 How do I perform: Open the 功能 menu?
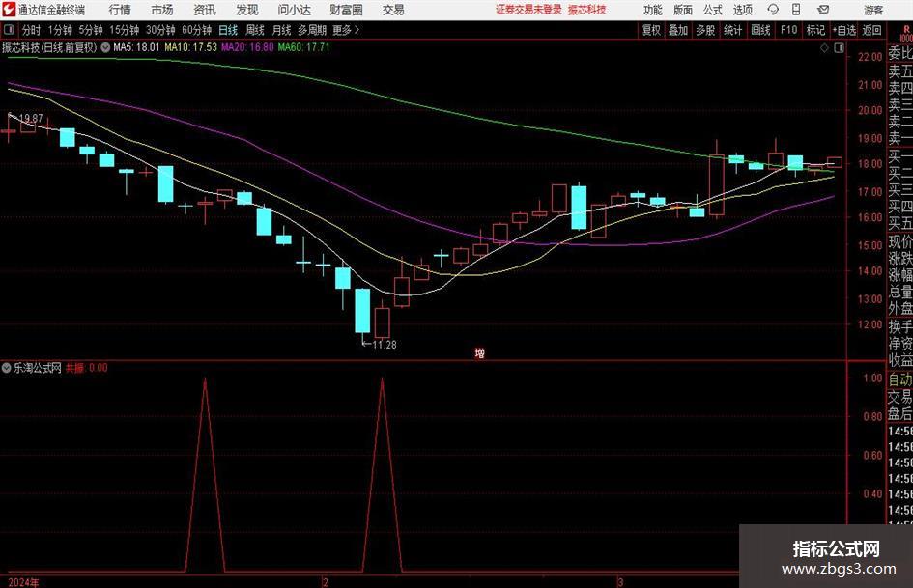tap(653, 10)
